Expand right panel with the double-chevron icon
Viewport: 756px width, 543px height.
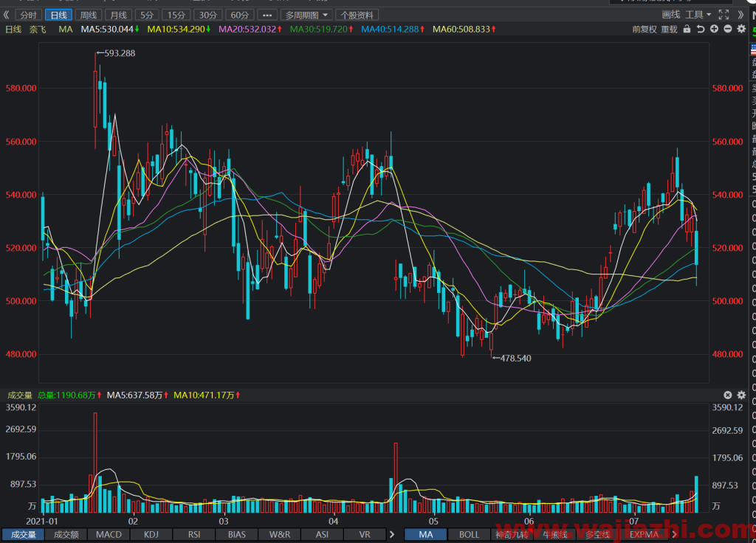(x=740, y=15)
